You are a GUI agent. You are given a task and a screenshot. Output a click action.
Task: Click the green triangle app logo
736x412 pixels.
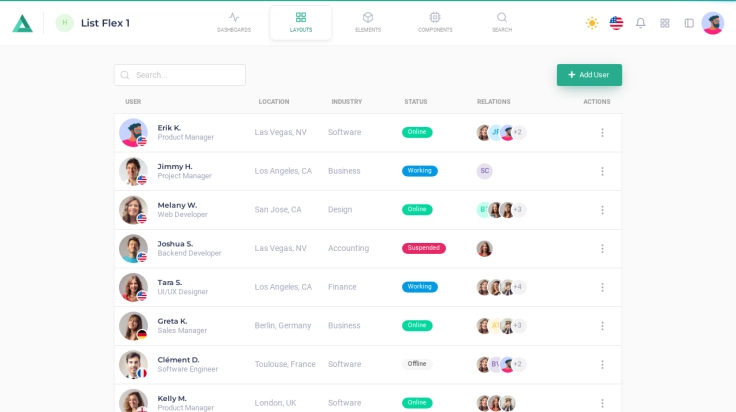pos(22,23)
